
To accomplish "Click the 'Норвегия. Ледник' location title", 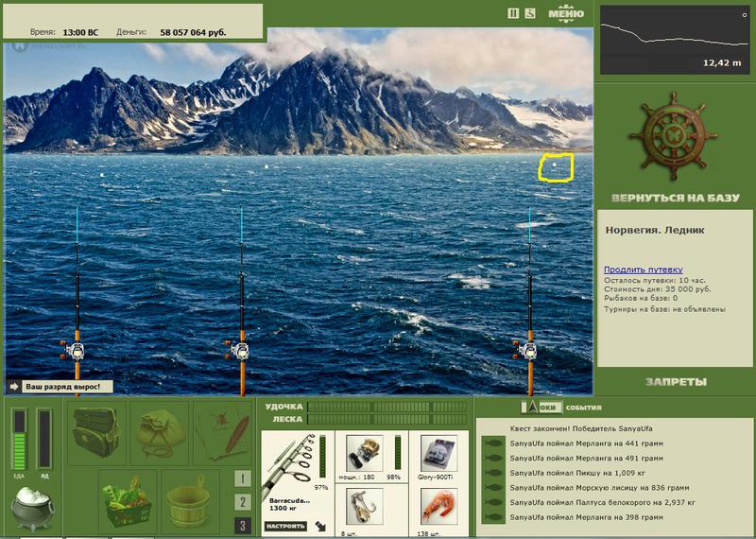I will (x=655, y=230).
